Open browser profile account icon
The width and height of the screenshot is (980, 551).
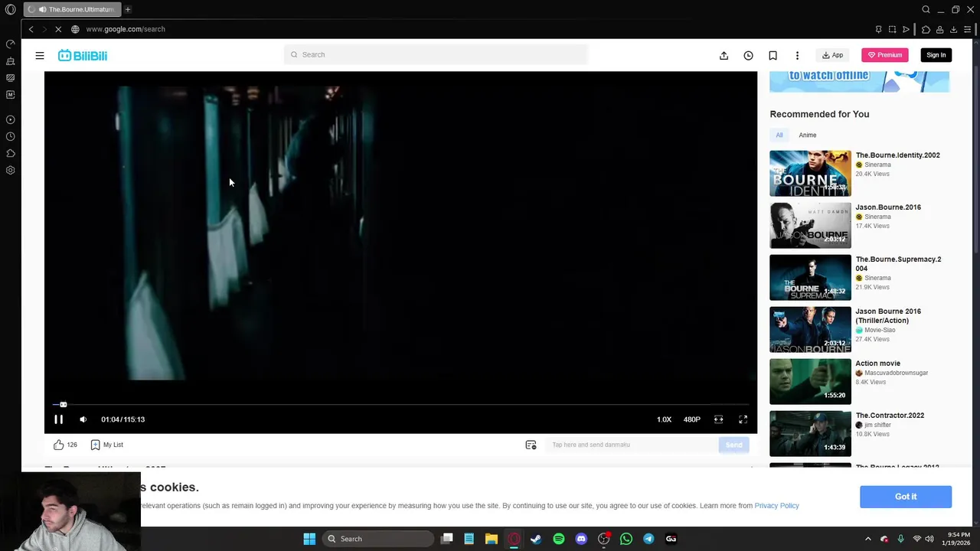pos(939,29)
